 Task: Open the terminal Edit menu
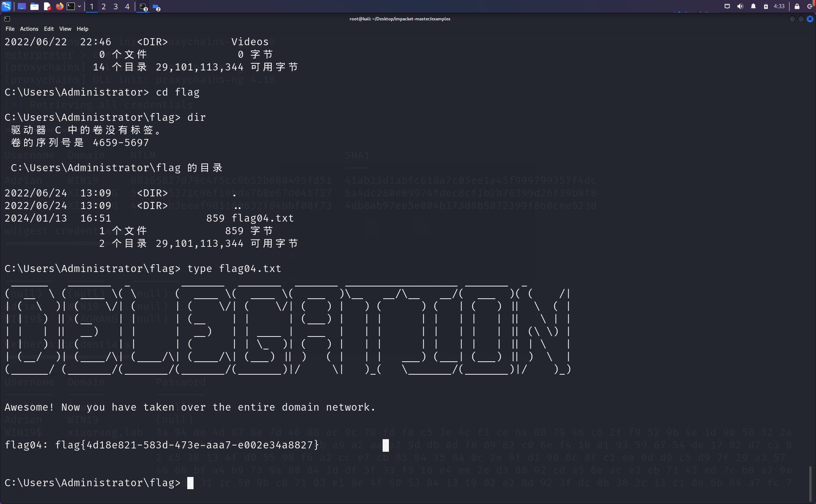49,29
